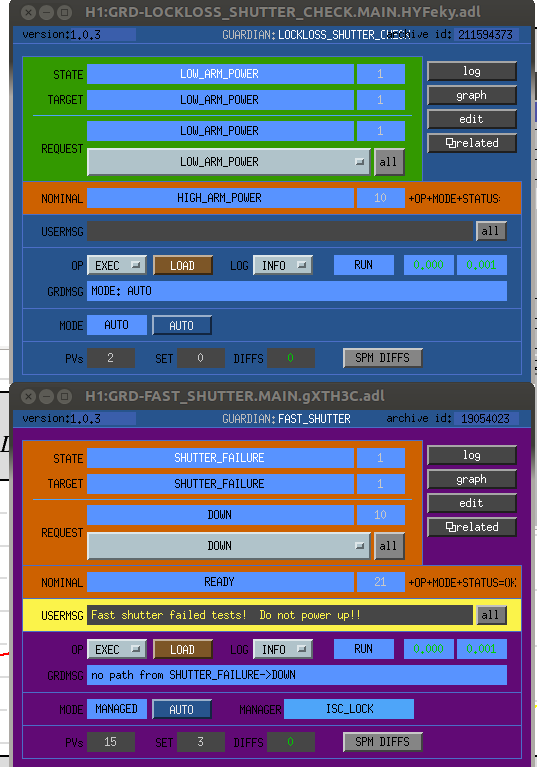This screenshot has height=767, width=537.
Task: Open related menu in LOCKLOSS_SHUTTER_CHECK window
Action: pyautogui.click(x=471, y=143)
